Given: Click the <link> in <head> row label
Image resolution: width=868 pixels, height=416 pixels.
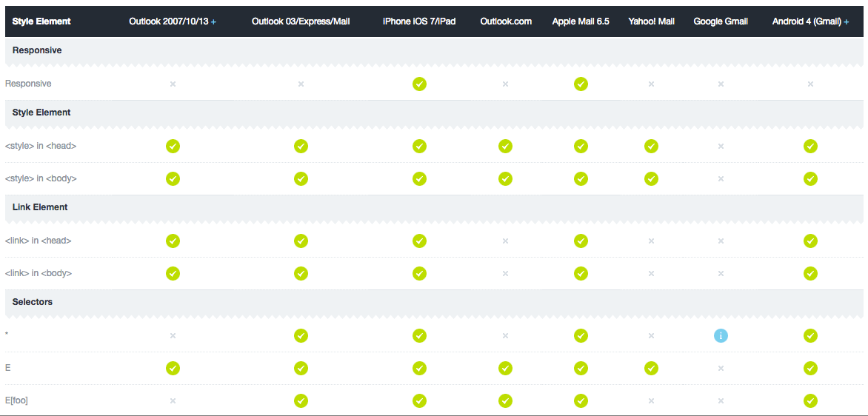Looking at the screenshot, I should (39, 241).
